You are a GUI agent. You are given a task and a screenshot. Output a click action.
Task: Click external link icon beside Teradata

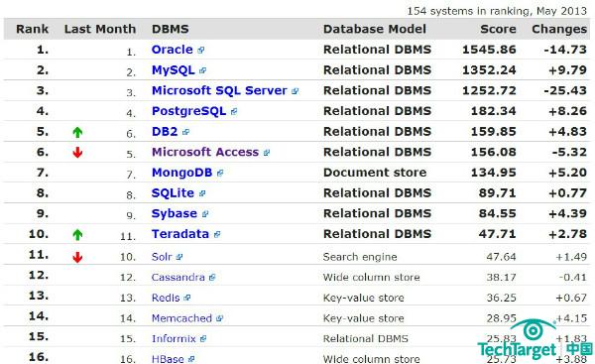click(217, 235)
